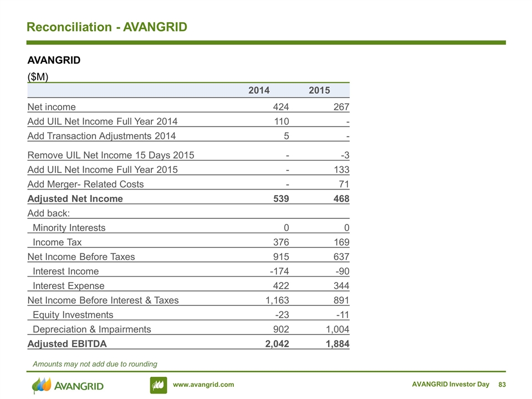Select 'Net Income Before Interest & Taxes' label
Viewport: 532px width, 399px height.
click(x=103, y=300)
